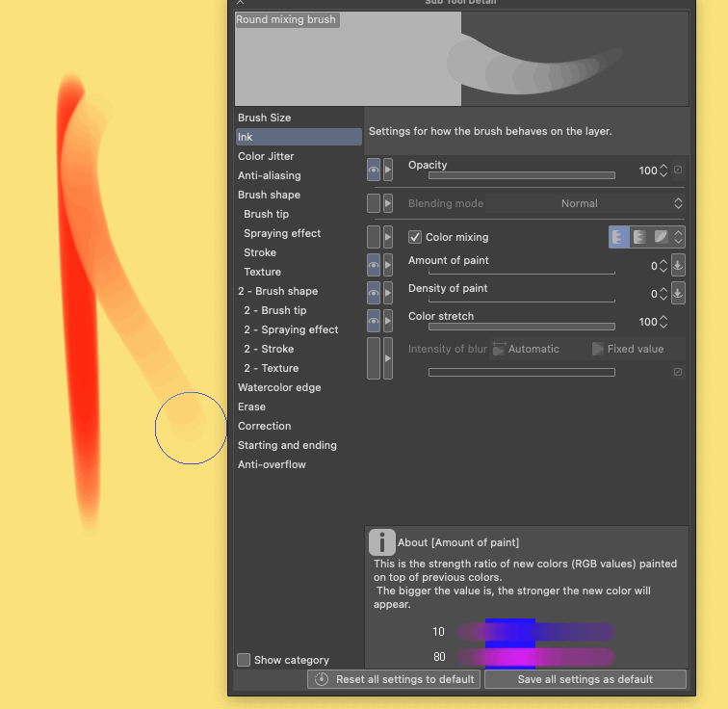
Task: Open the Brush shape category
Action: click(x=299, y=195)
